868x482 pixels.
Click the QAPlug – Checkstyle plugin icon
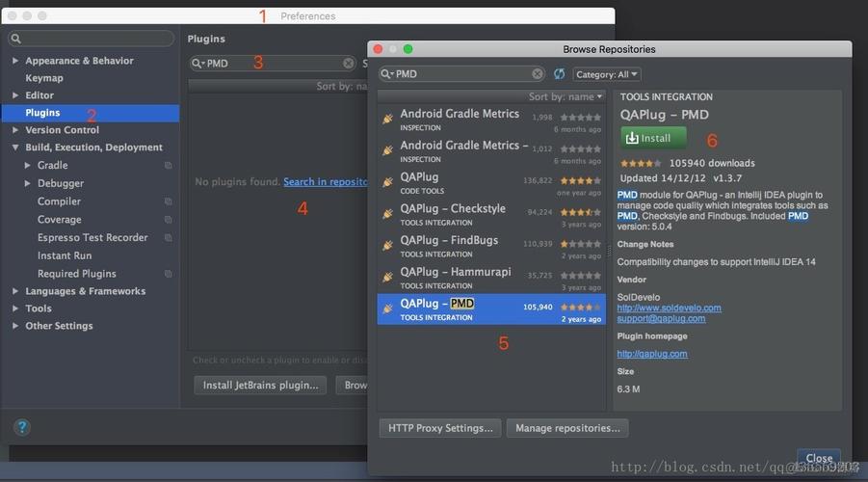(x=387, y=214)
